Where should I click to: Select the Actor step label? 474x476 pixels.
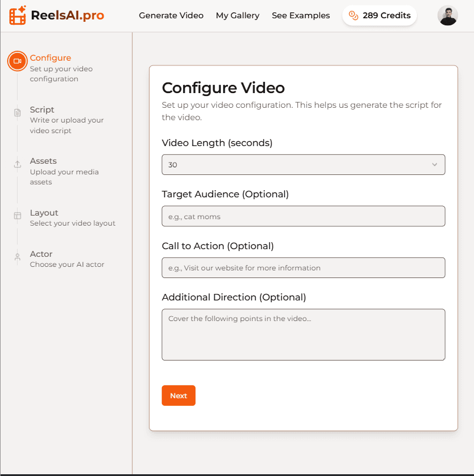pos(41,254)
